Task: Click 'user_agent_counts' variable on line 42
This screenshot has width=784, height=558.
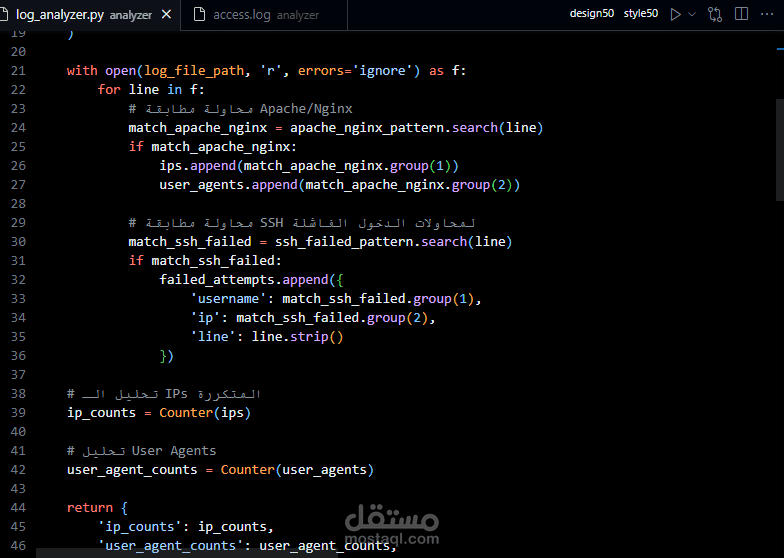Action: [132, 470]
